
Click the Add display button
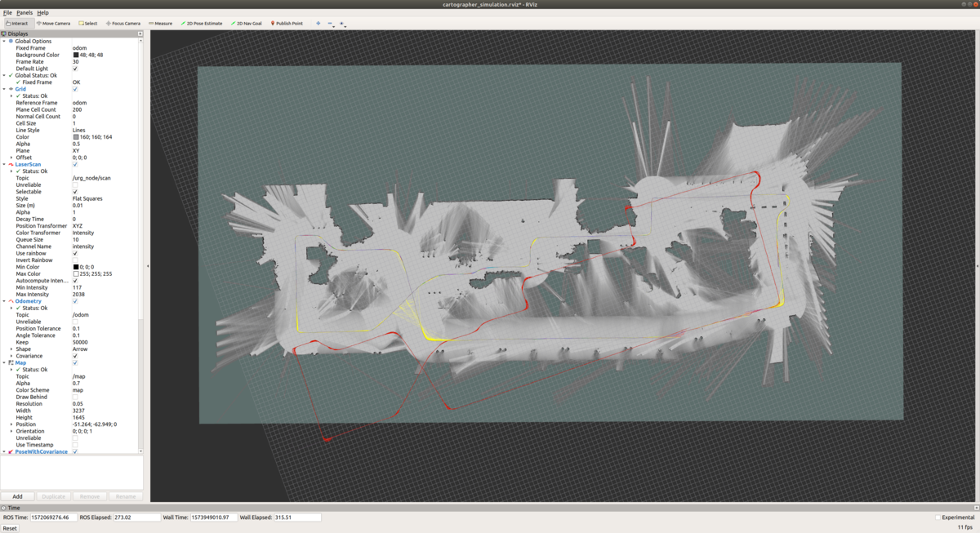pos(17,496)
